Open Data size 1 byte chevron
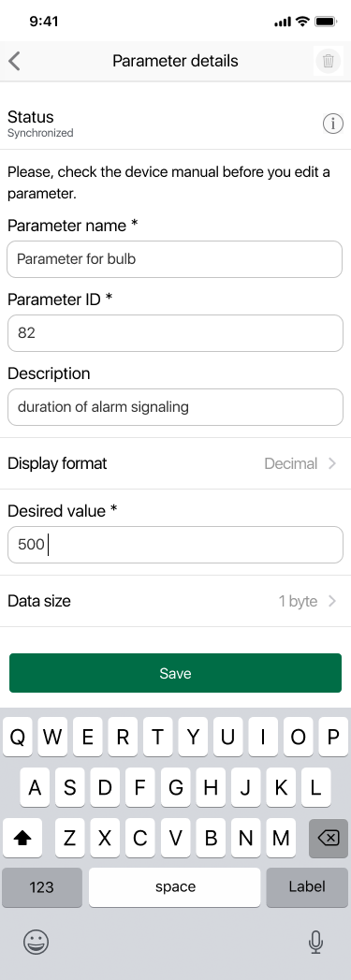The image size is (351, 980). click(332, 601)
